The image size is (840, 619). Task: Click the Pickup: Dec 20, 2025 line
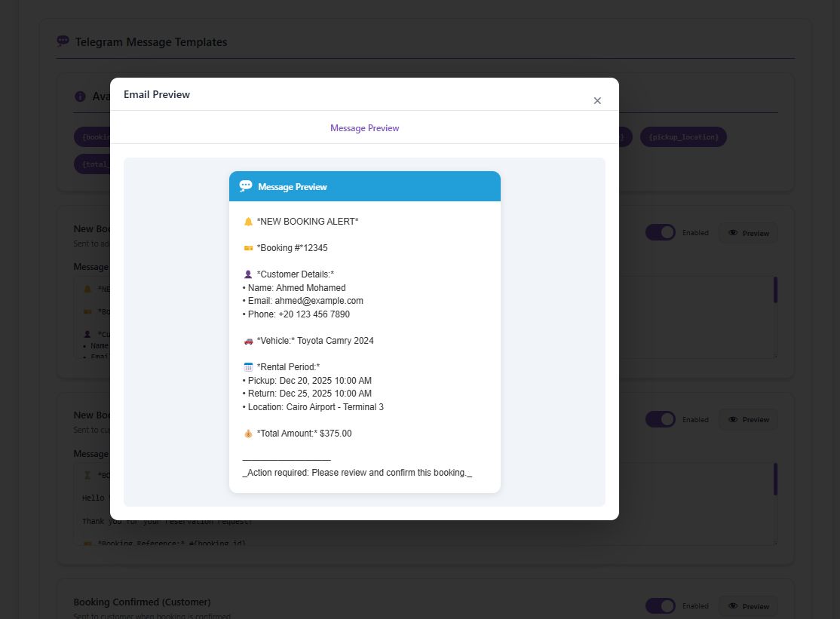coord(307,381)
